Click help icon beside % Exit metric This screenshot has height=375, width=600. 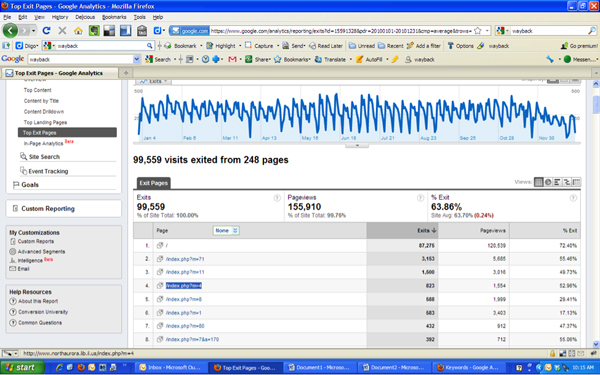[x=573, y=198]
